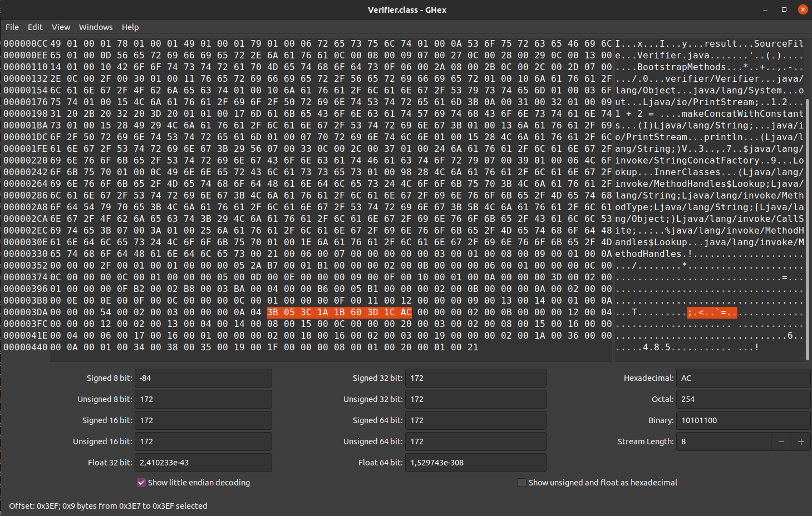Click the Hexadecimal value field
The image size is (812, 516).
tap(744, 378)
